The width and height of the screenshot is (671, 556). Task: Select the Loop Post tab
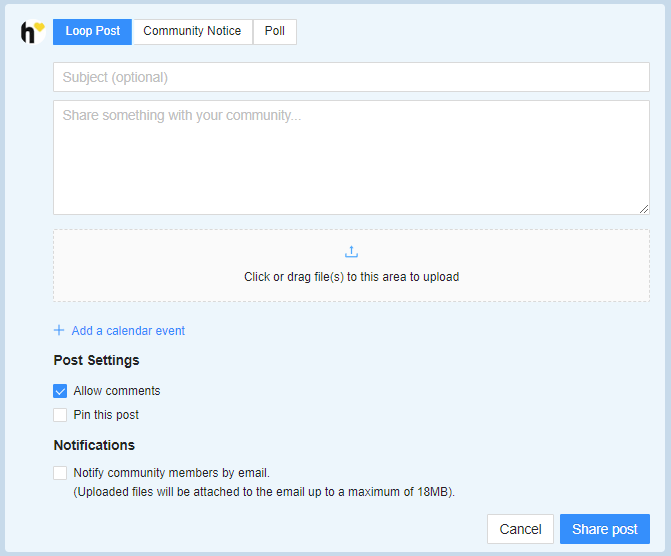coord(92,32)
